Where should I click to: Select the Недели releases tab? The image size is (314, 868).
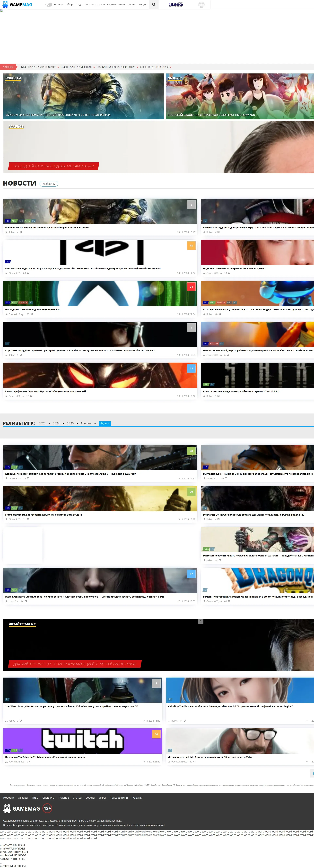click(x=105, y=424)
